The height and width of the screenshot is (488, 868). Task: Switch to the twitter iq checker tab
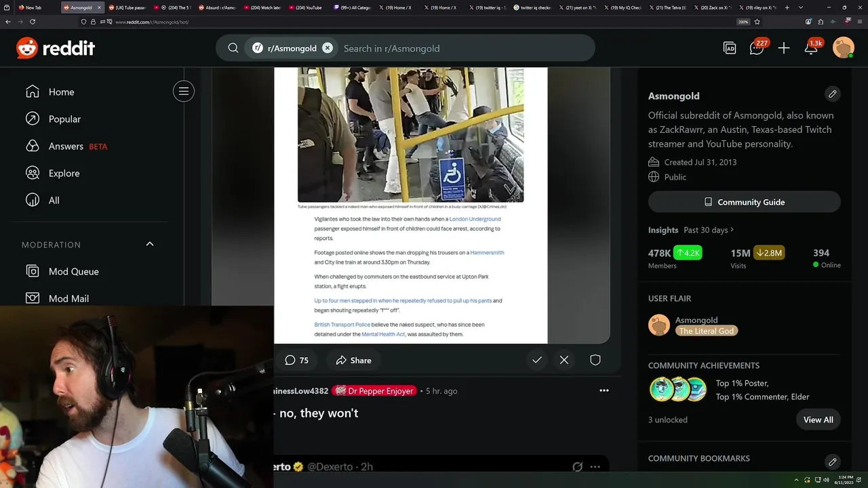pos(532,7)
